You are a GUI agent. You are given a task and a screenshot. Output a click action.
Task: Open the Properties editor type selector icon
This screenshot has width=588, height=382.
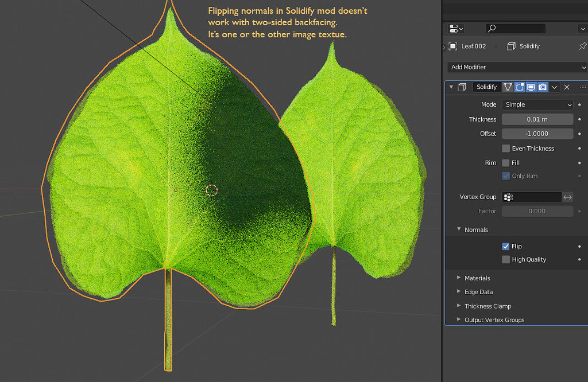click(452, 28)
